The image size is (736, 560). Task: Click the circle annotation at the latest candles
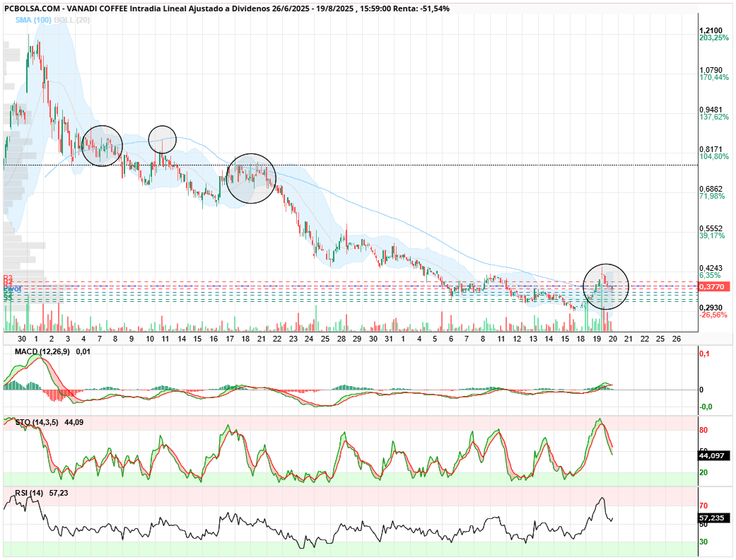click(x=606, y=286)
